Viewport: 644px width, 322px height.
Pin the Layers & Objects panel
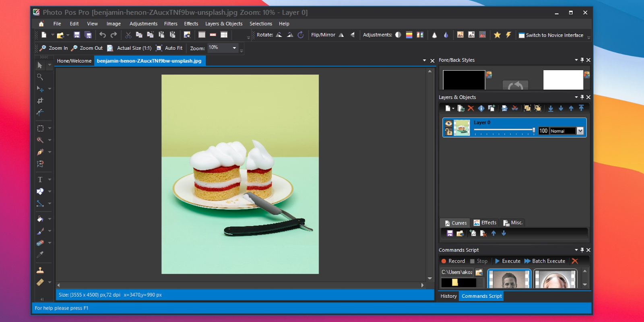[582, 97]
